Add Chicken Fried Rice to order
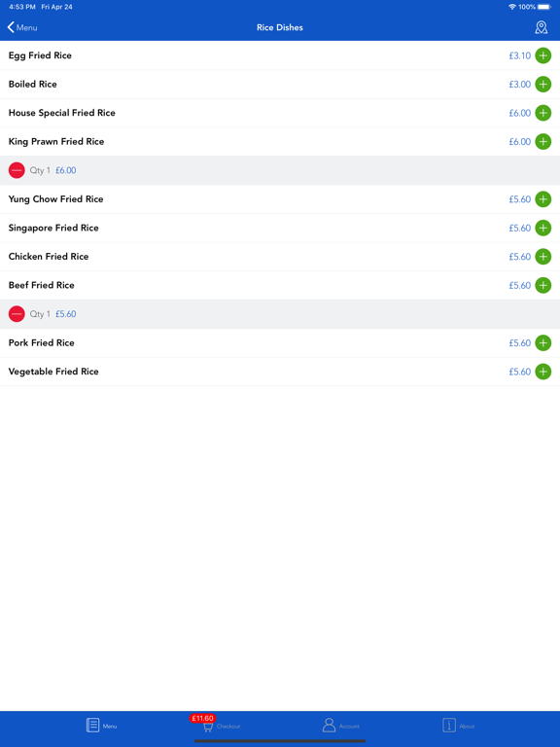 point(542,257)
